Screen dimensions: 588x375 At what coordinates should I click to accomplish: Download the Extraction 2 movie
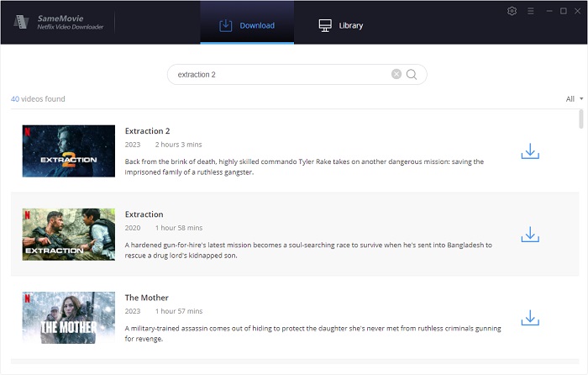tap(530, 151)
